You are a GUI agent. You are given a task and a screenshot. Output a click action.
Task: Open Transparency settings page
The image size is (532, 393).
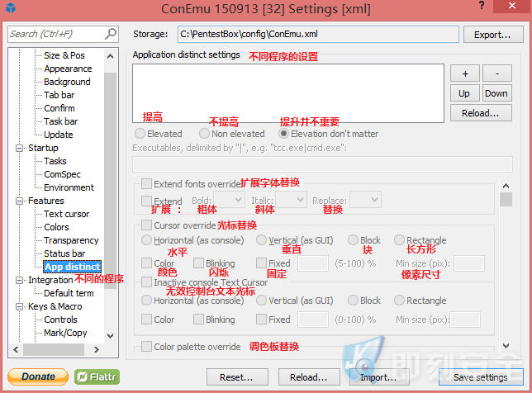click(x=71, y=240)
